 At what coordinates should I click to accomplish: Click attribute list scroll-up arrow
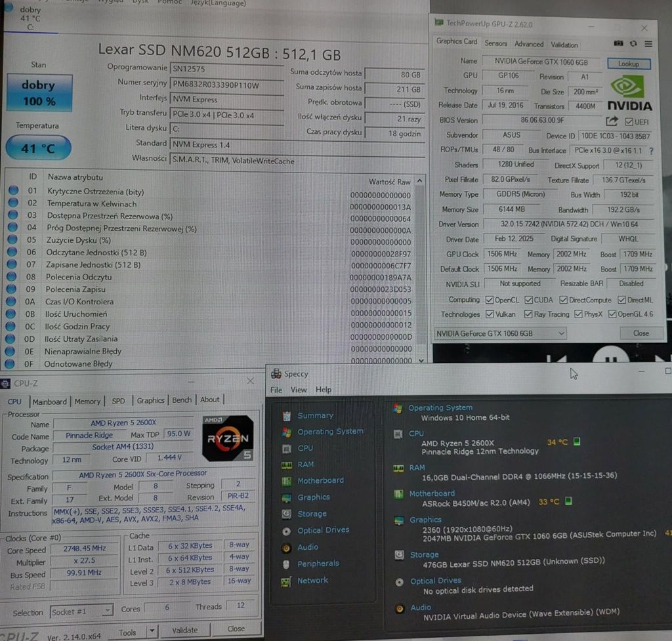(419, 181)
